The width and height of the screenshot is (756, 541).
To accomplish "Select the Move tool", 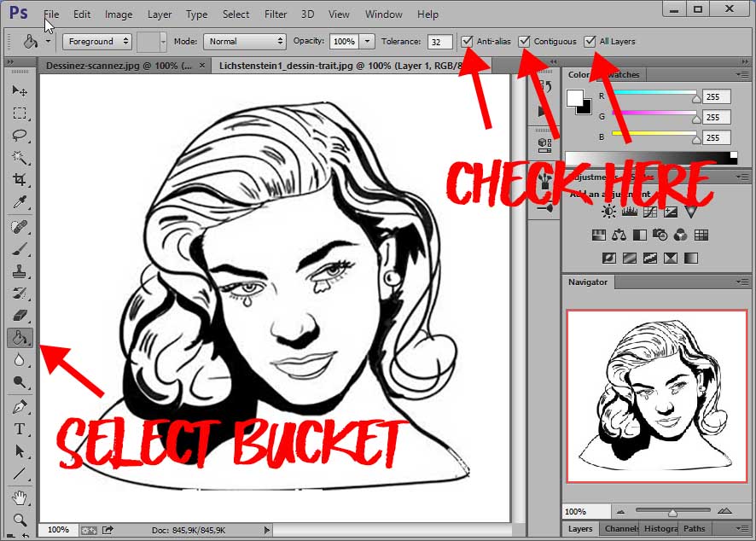I will [20, 90].
